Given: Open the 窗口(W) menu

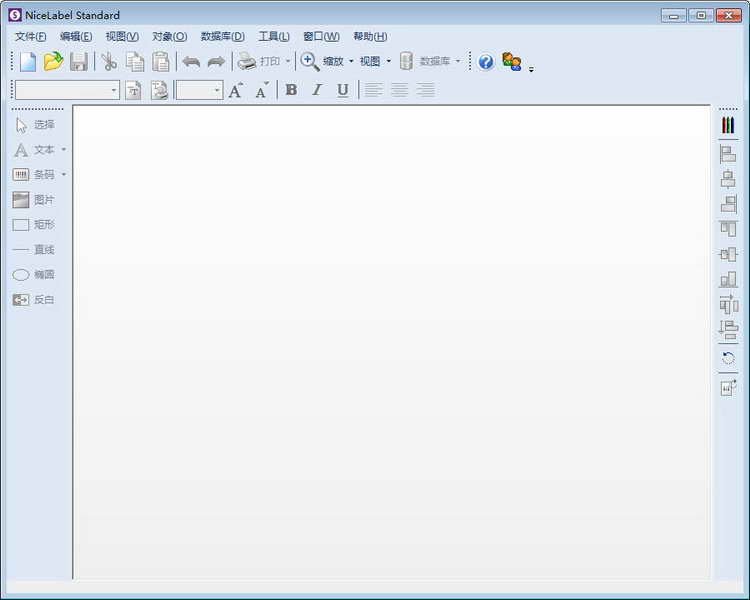Looking at the screenshot, I should click(x=321, y=36).
